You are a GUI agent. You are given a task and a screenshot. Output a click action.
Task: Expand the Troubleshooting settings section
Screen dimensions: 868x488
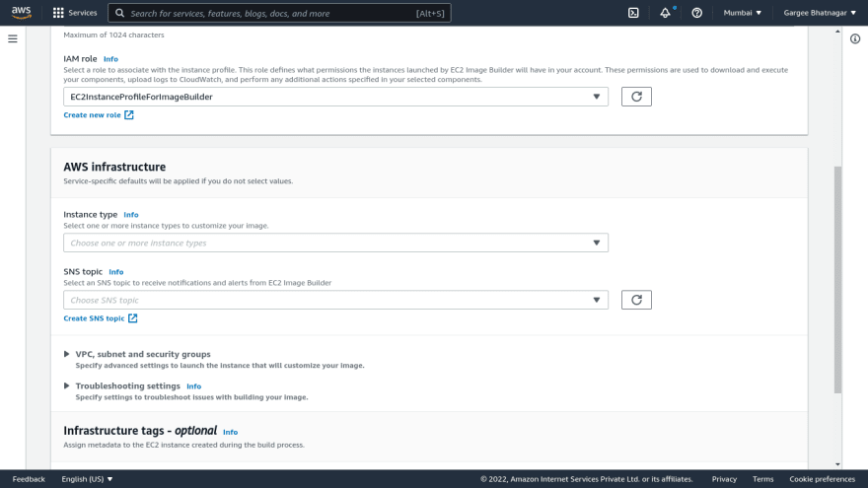(122, 385)
